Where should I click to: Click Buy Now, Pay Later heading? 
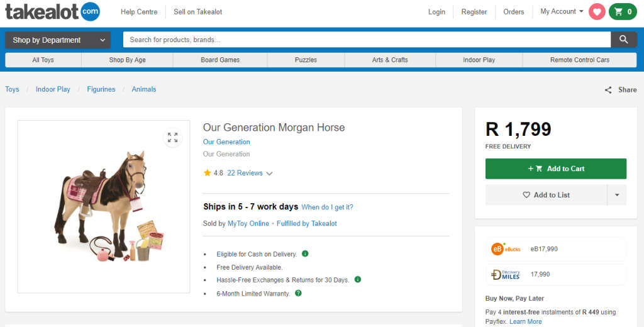[514, 298]
